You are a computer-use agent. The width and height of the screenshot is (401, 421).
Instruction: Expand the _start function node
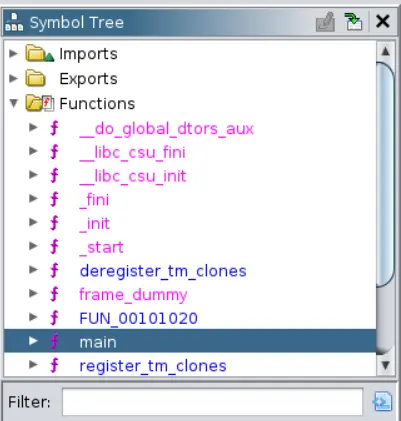33,246
